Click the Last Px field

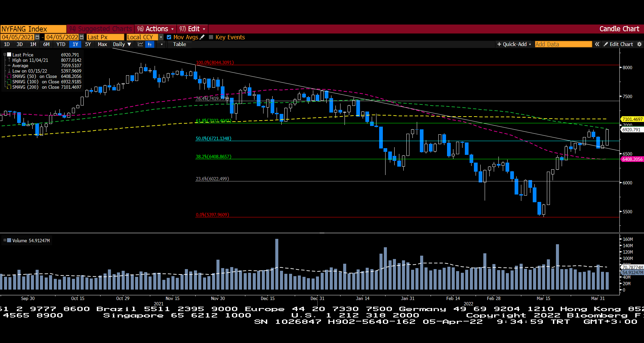tap(105, 37)
